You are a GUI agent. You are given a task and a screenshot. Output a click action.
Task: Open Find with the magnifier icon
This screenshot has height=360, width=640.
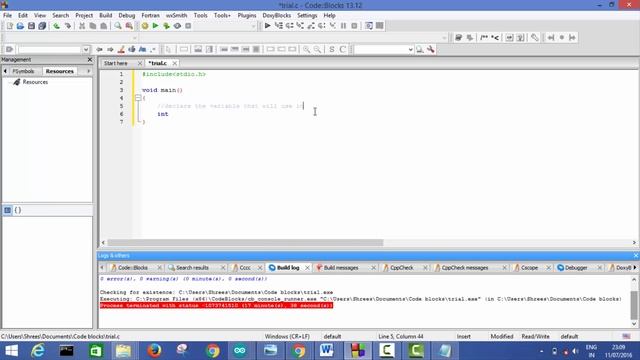coord(118,26)
